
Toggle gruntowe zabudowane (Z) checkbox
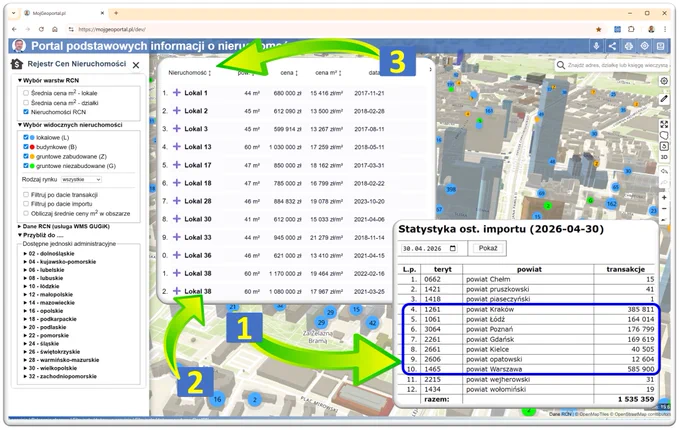click(26, 156)
